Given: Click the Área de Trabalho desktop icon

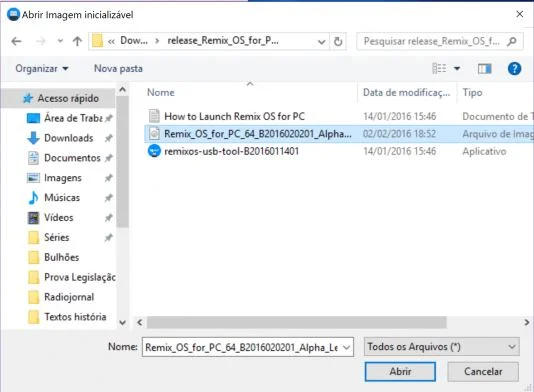Looking at the screenshot, I should coord(33,119).
